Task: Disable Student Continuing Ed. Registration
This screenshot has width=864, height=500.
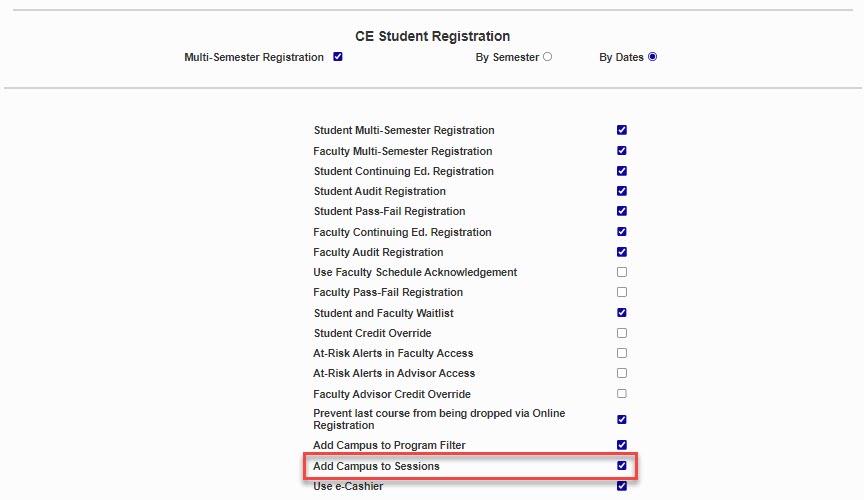Action: [x=622, y=171]
